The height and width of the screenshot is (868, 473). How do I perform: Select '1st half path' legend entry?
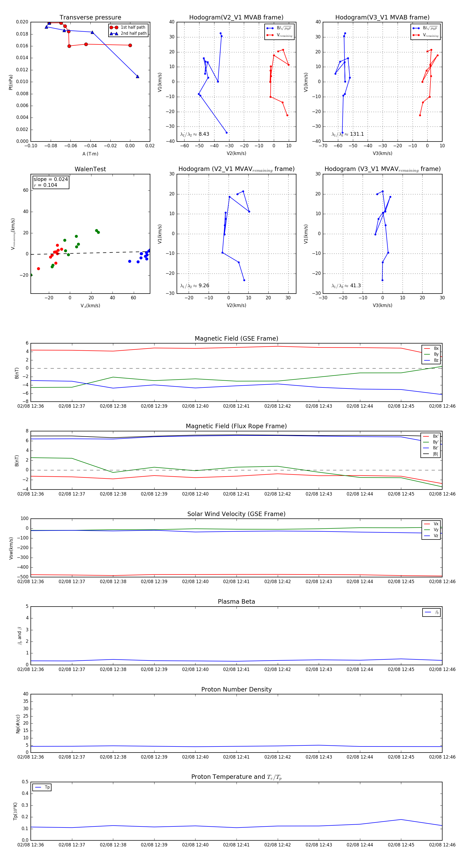point(128,27)
